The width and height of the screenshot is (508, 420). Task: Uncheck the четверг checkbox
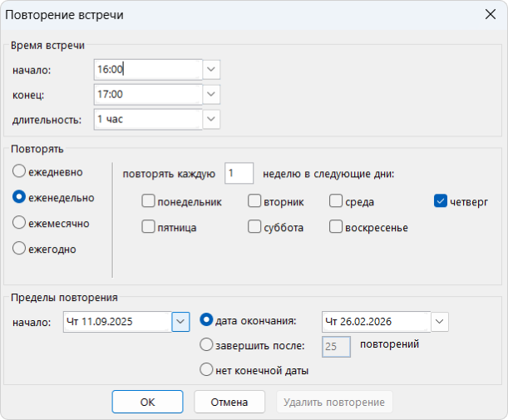point(441,201)
